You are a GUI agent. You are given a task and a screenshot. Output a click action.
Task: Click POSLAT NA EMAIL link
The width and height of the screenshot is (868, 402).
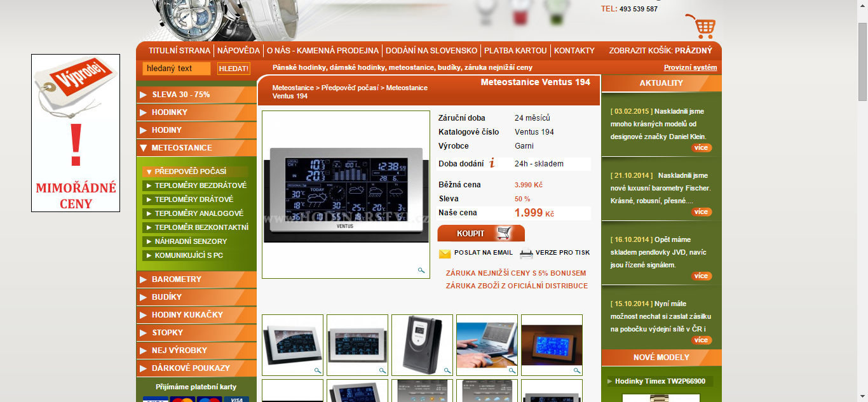click(x=484, y=253)
